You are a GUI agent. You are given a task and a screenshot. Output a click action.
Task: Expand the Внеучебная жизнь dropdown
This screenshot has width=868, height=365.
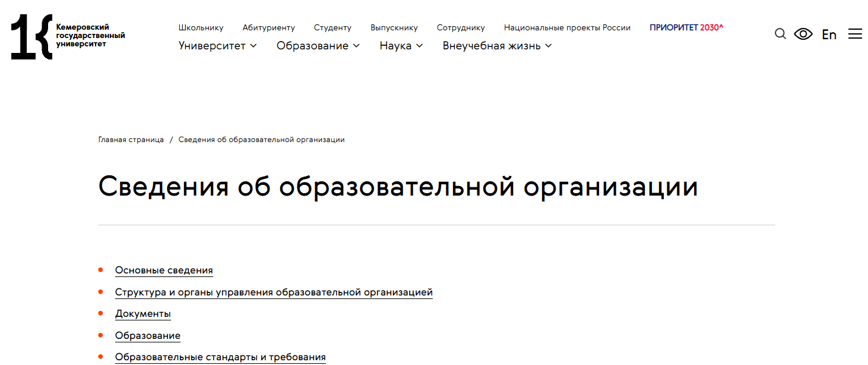[x=496, y=45]
